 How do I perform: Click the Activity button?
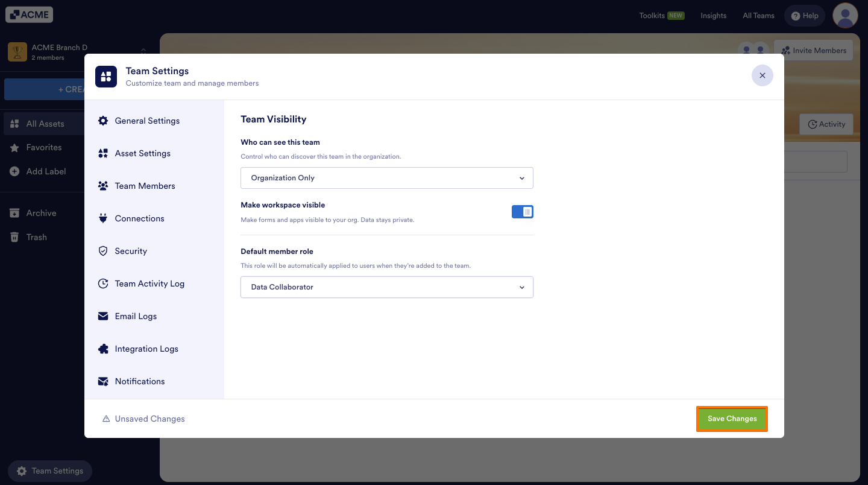(x=826, y=124)
